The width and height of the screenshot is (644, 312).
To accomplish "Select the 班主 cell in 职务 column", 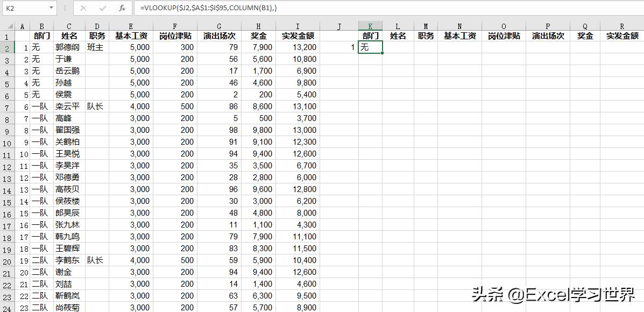I will point(96,47).
